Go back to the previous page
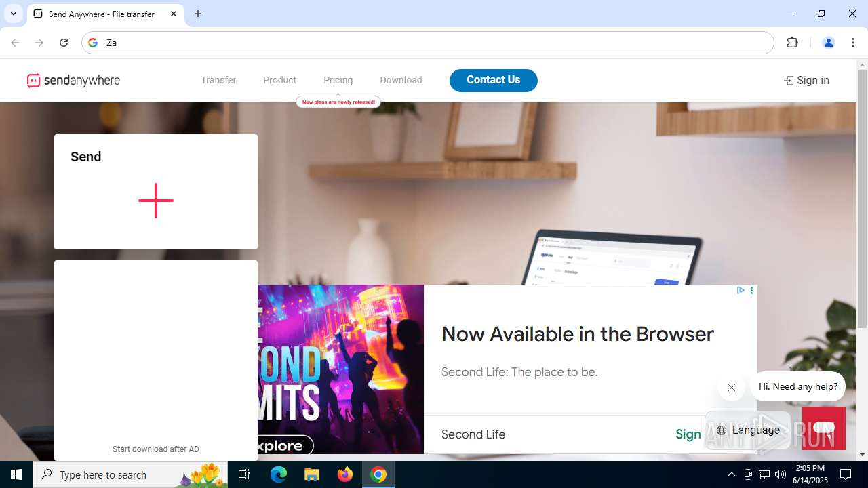The image size is (868, 488). click(15, 43)
